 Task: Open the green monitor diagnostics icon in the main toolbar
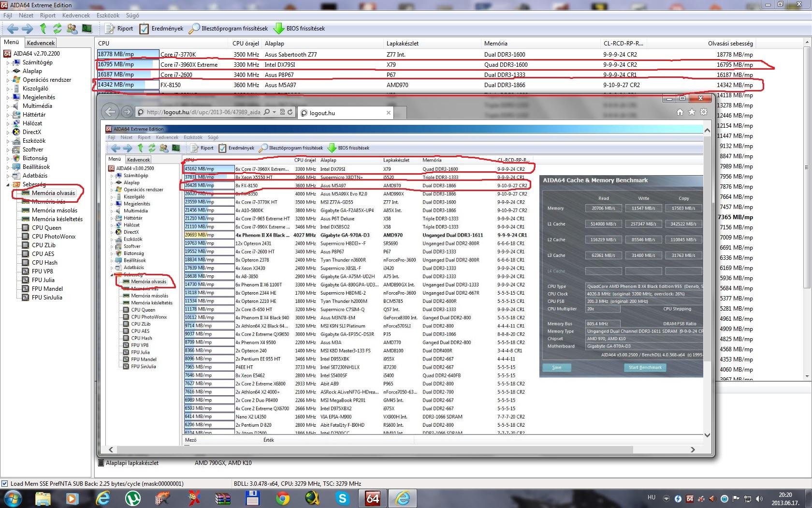pos(87,29)
